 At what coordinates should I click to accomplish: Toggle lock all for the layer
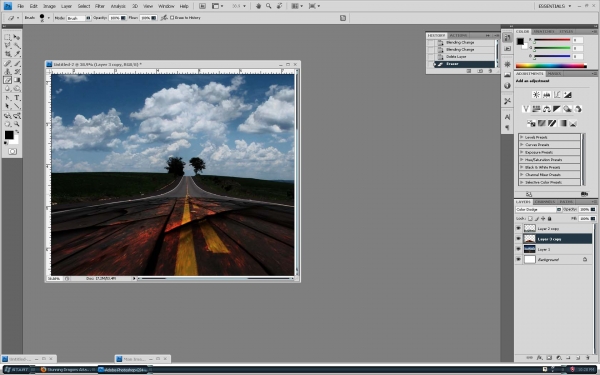549,218
